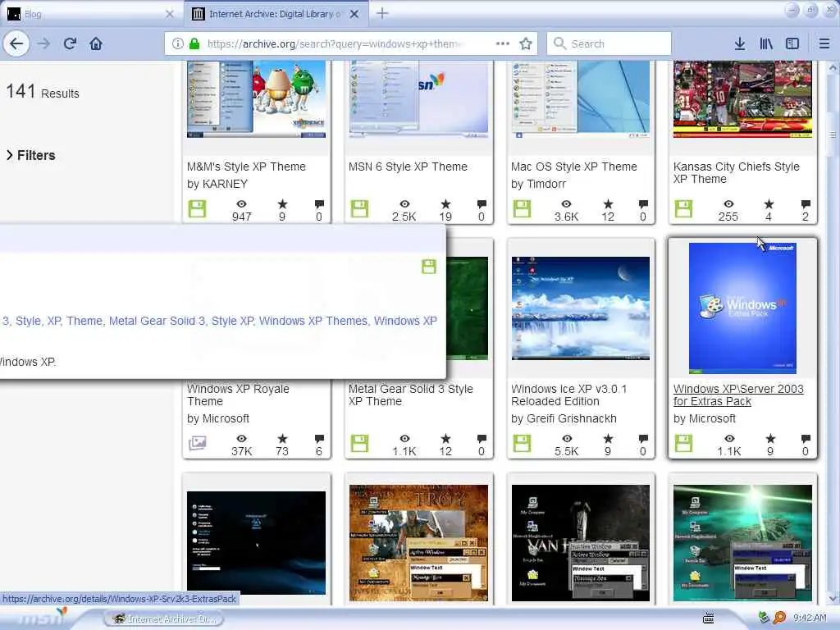Viewport: 840px width, 630px height.
Task: Open the library bookmarks icon
Action: click(766, 43)
